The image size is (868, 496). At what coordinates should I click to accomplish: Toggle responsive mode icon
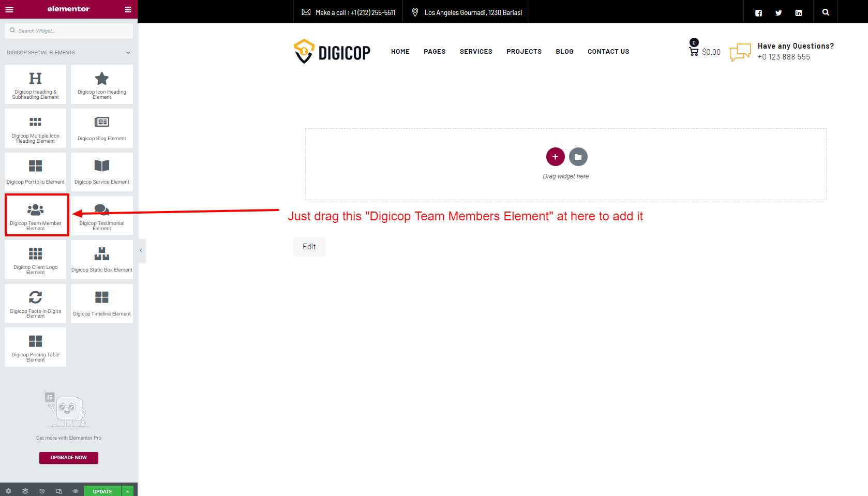click(x=59, y=491)
